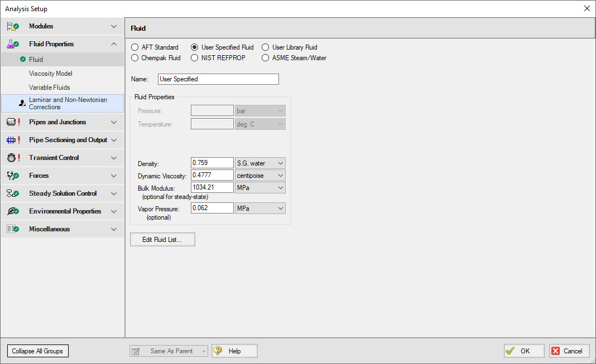Open the Dynamic Viscosity units dropdown
This screenshot has width=596, height=364.
(260, 175)
